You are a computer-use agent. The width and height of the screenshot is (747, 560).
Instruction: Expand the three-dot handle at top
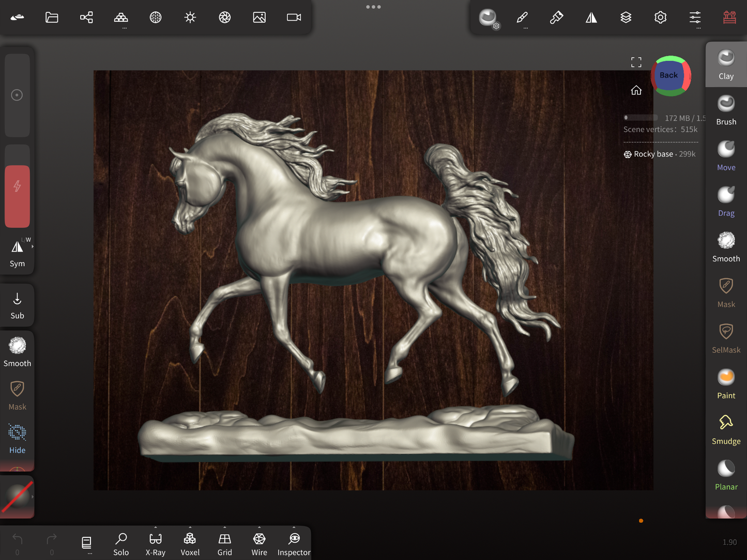point(373,7)
